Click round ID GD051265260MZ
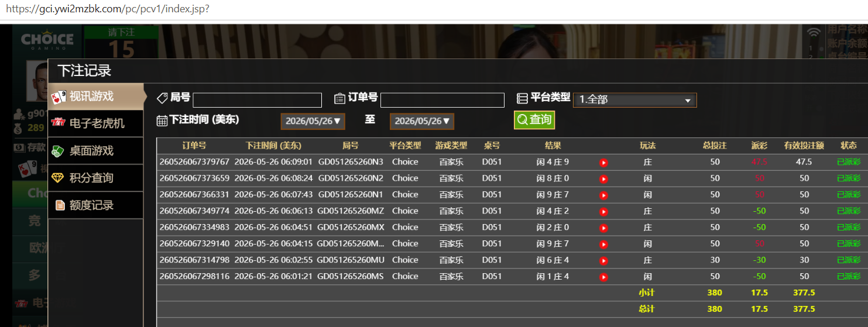This screenshot has height=327, width=868. 351,211
